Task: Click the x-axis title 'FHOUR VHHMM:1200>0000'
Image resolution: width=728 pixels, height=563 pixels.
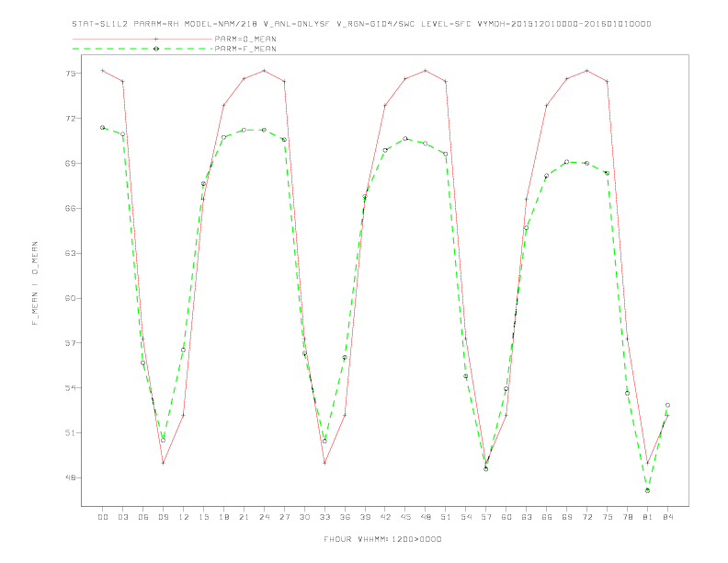Action: pyautogui.click(x=382, y=539)
